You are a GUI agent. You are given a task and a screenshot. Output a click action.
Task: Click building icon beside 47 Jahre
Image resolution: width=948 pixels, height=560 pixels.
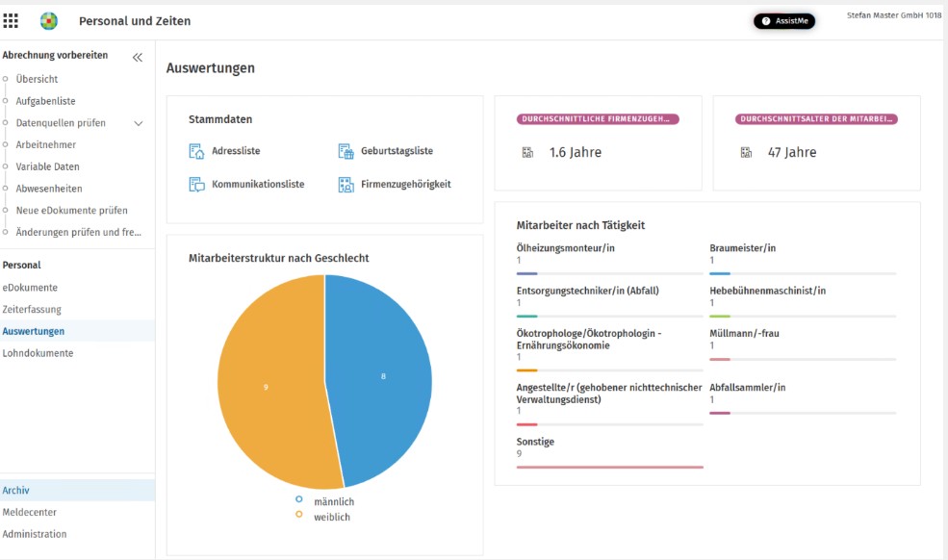coord(747,152)
